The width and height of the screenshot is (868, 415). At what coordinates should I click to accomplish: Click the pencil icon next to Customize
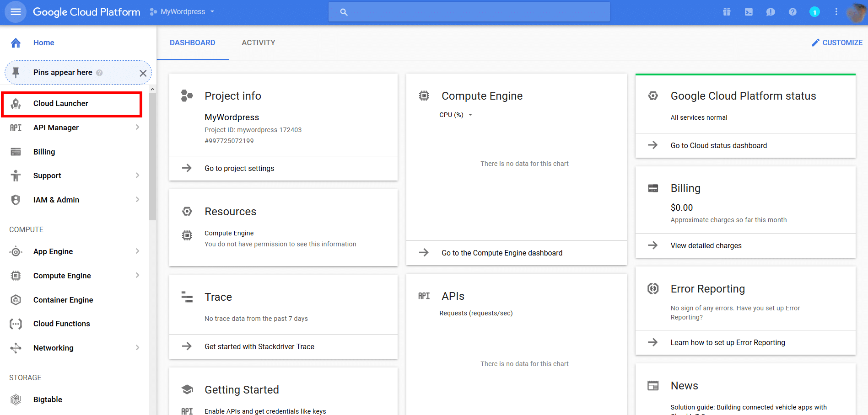point(815,43)
